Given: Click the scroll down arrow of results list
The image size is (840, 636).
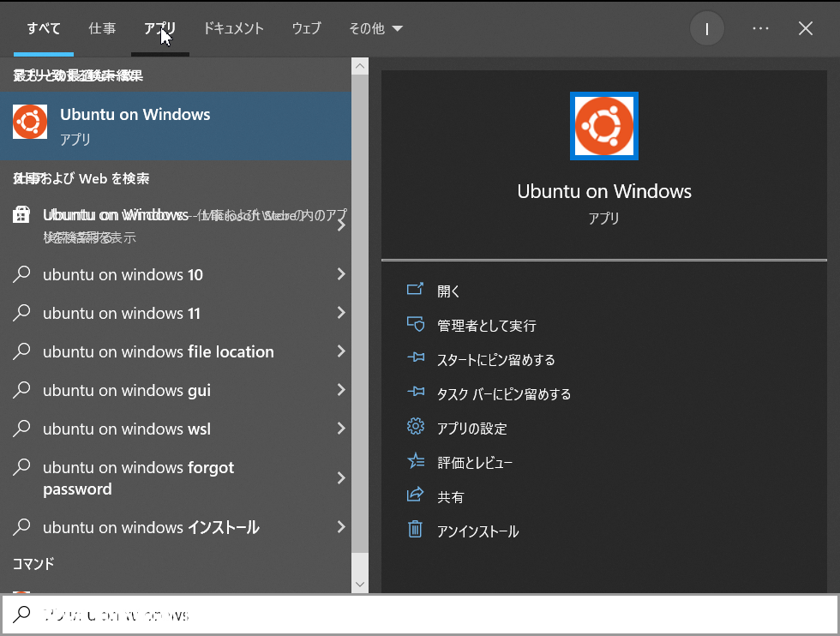Looking at the screenshot, I should click(x=360, y=584).
